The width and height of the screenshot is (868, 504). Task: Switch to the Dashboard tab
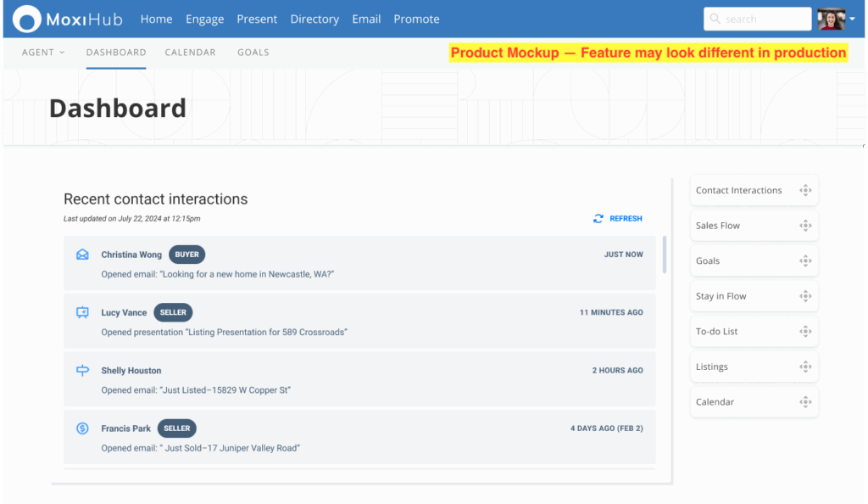click(116, 52)
